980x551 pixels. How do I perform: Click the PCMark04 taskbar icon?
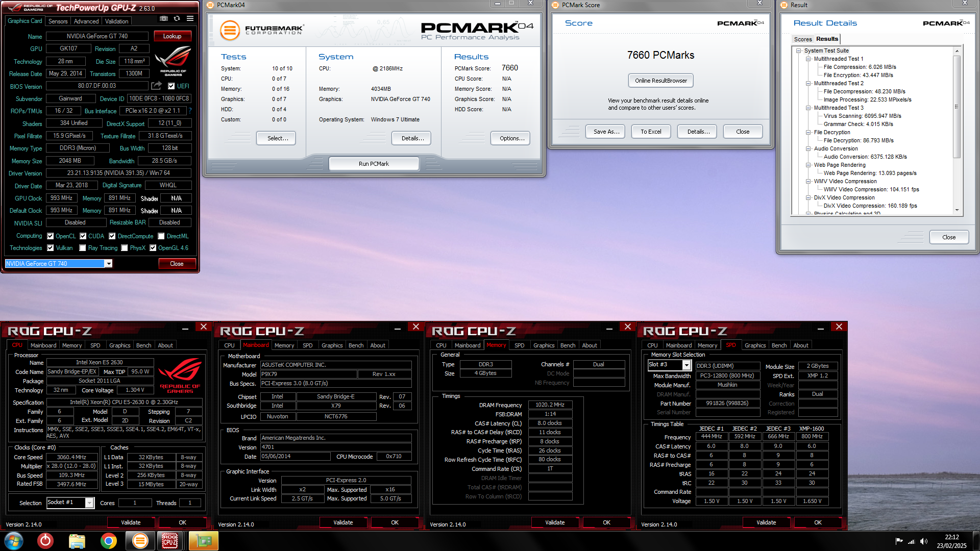tap(140, 541)
